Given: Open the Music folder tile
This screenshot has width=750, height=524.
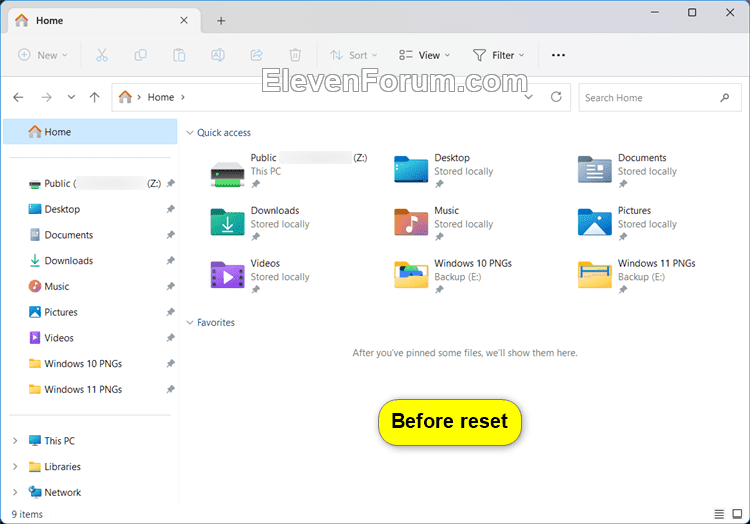Looking at the screenshot, I should 443,223.
